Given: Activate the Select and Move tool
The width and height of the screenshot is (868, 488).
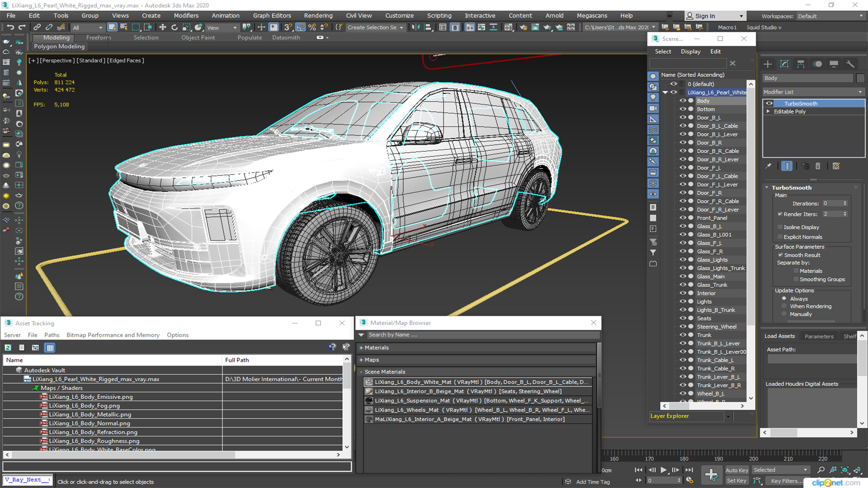Looking at the screenshot, I should point(163,27).
